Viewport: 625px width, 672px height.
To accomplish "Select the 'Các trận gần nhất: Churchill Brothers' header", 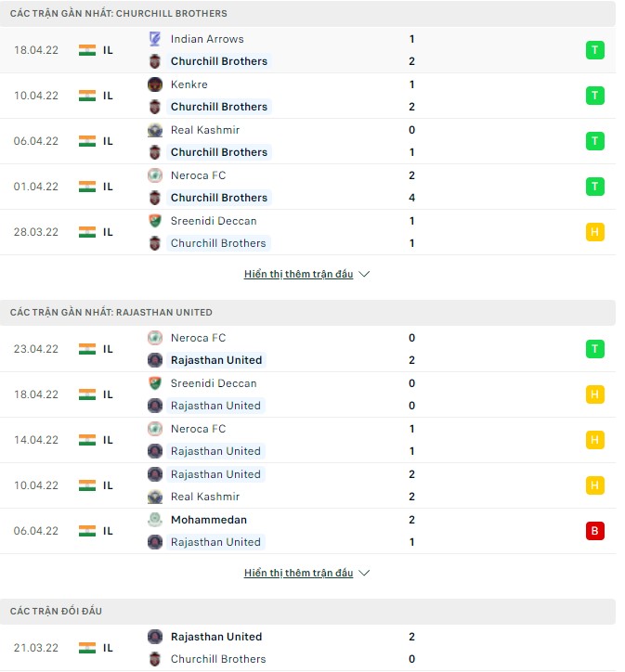I will pyautogui.click(x=119, y=14).
